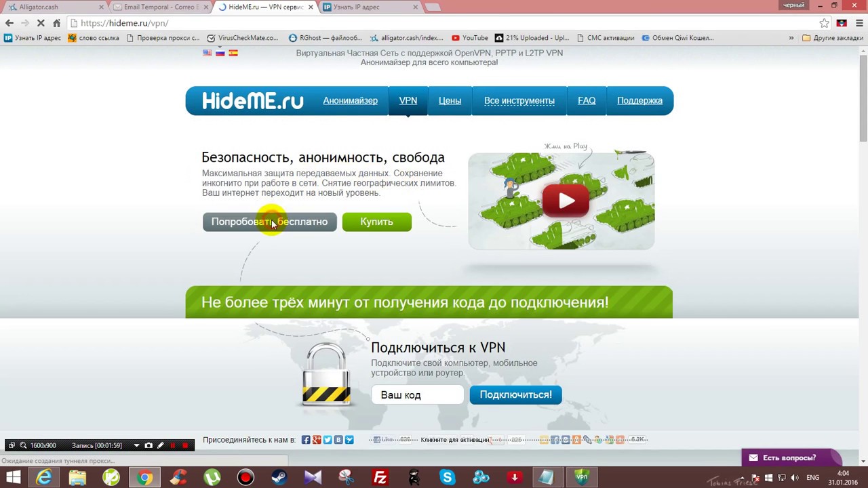Open the Узнать IP адрес bookmark
Image resolution: width=868 pixels, height=488 pixels.
[33, 38]
